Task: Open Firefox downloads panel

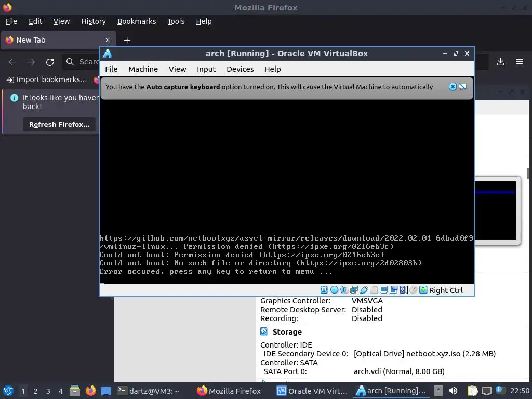Action: pos(500,62)
